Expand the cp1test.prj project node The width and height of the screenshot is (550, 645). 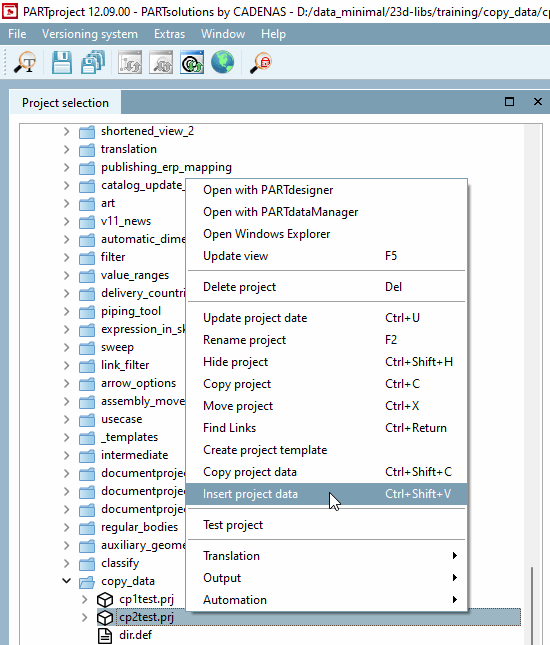pos(85,599)
